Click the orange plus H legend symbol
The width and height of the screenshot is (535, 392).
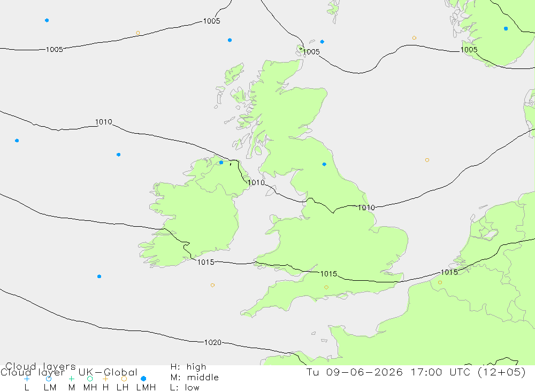105,379
